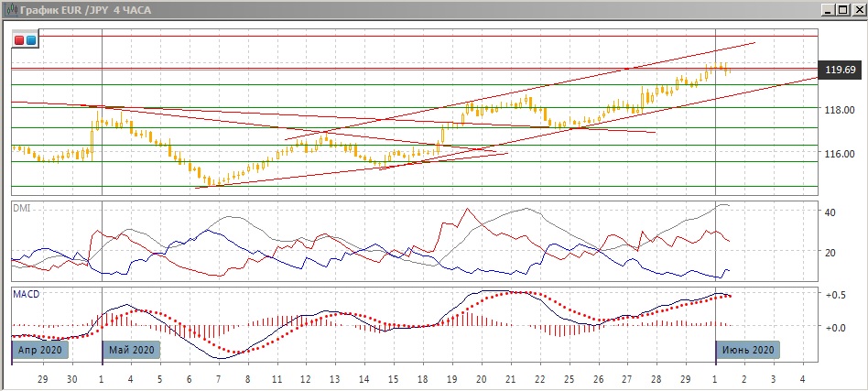
Task: Click the MACD scale value +0.5
Action: 834,295
